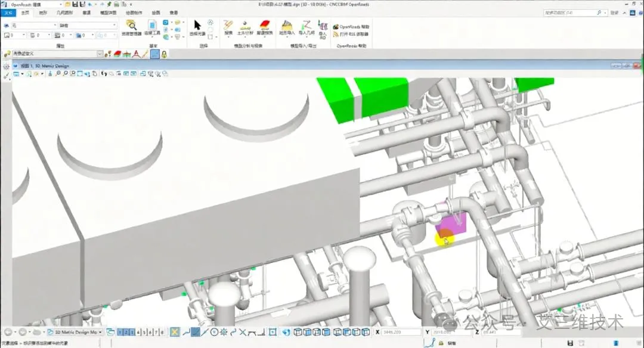The image size is (644, 348).
Task: Collapse the ribbon with the up chevron
Action: tap(624, 13)
